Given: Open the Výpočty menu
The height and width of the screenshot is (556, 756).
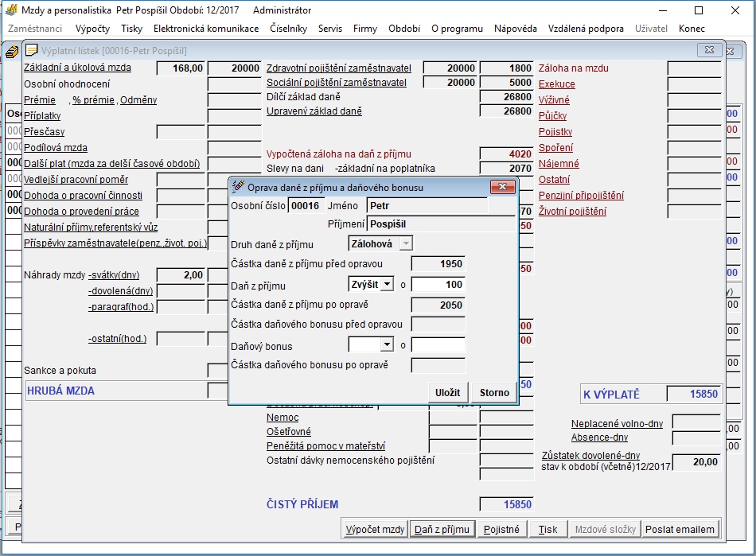Looking at the screenshot, I should coord(92,29).
